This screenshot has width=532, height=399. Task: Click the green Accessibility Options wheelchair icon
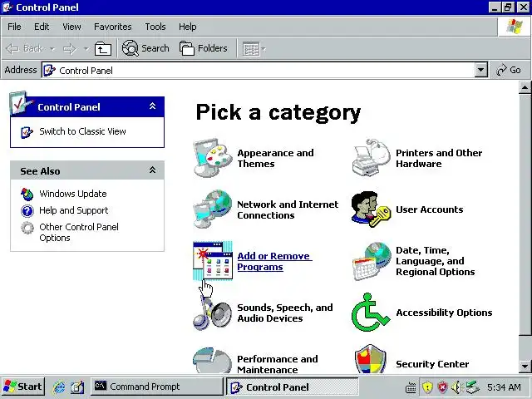371,313
